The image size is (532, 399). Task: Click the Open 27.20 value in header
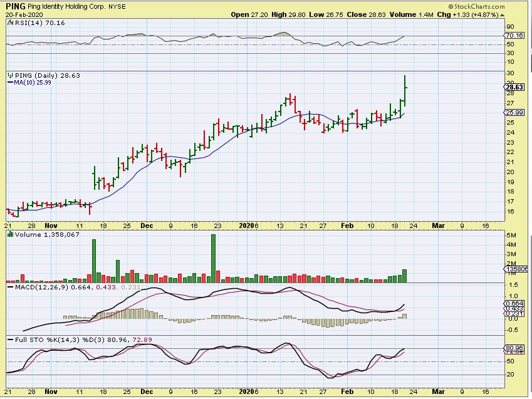click(x=249, y=15)
